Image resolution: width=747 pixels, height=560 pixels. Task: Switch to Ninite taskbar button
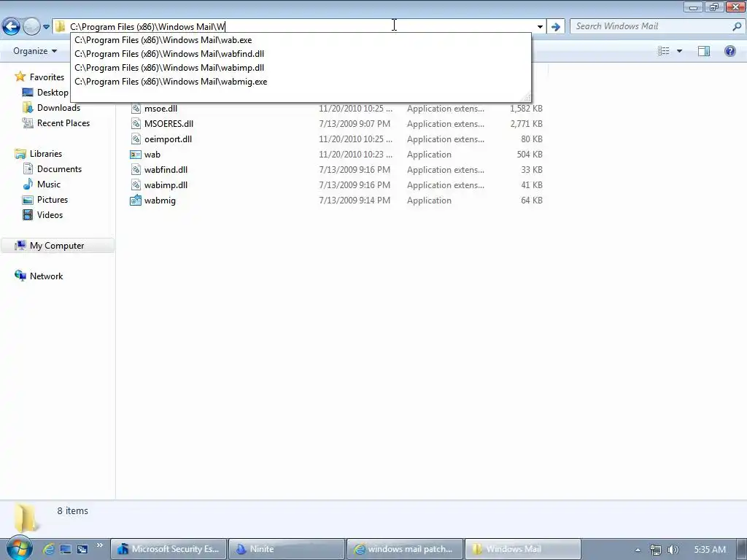(286, 549)
